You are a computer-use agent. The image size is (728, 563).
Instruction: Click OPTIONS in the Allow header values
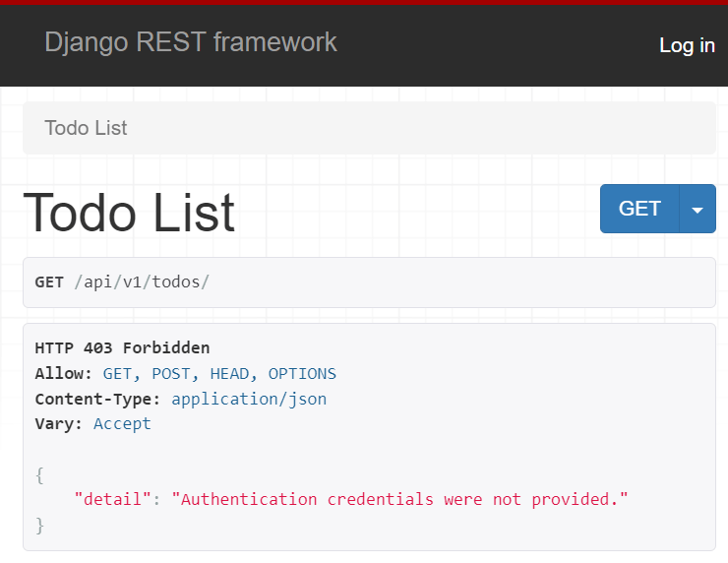tap(302, 373)
